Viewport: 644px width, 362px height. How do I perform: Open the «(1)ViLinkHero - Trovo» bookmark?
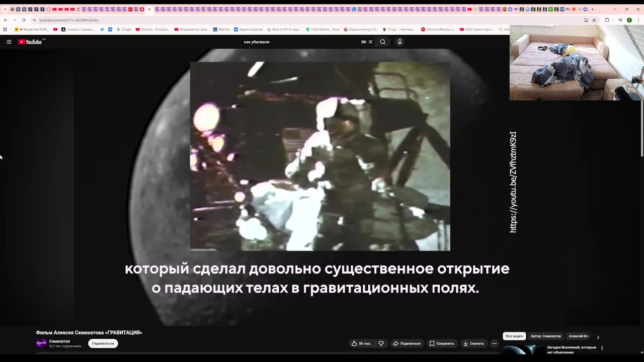click(323, 29)
